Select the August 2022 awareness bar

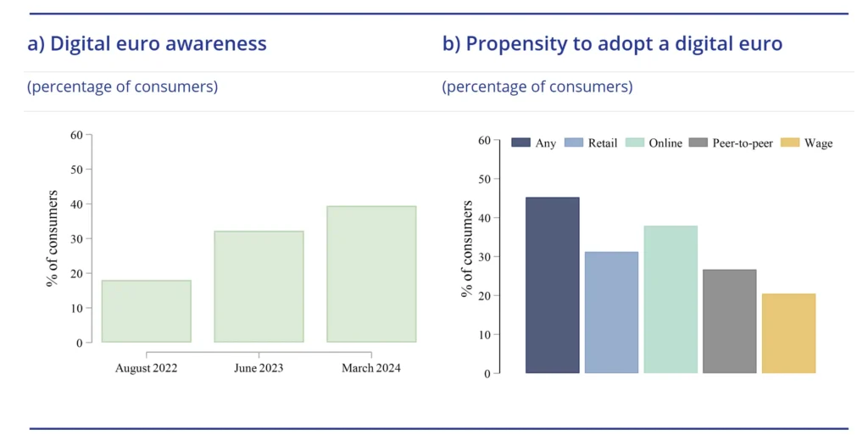[x=146, y=311]
